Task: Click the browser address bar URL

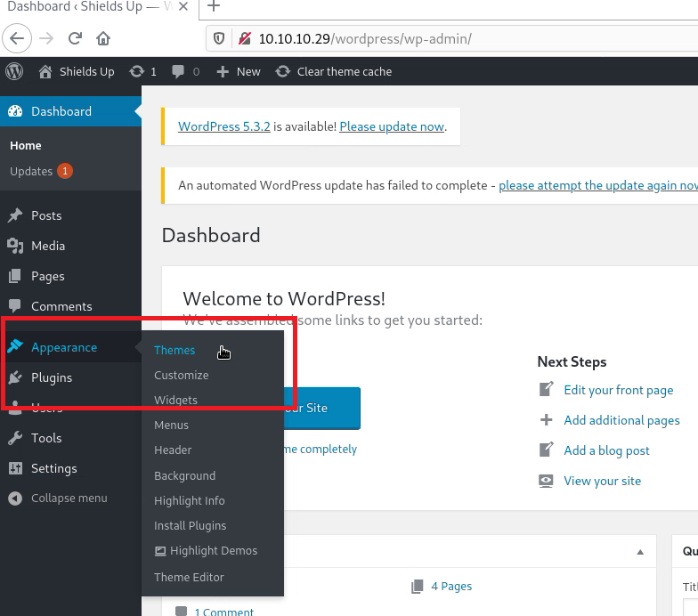Action: tap(365, 38)
